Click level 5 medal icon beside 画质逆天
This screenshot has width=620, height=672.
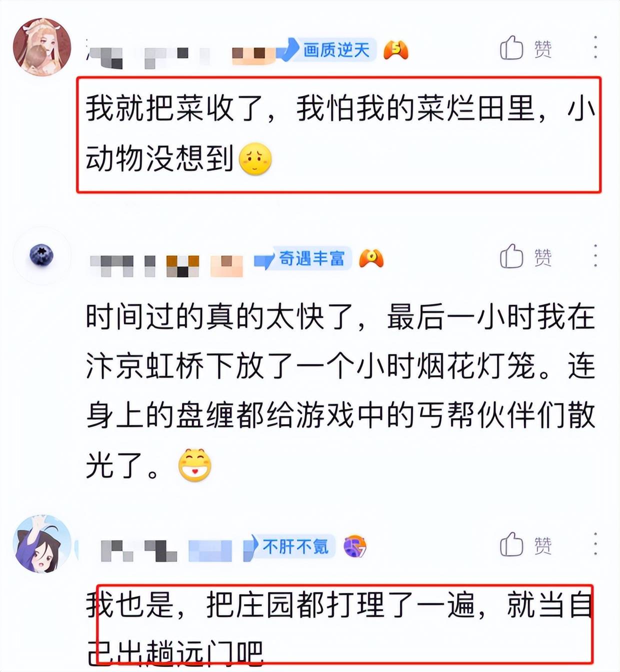coord(395,50)
